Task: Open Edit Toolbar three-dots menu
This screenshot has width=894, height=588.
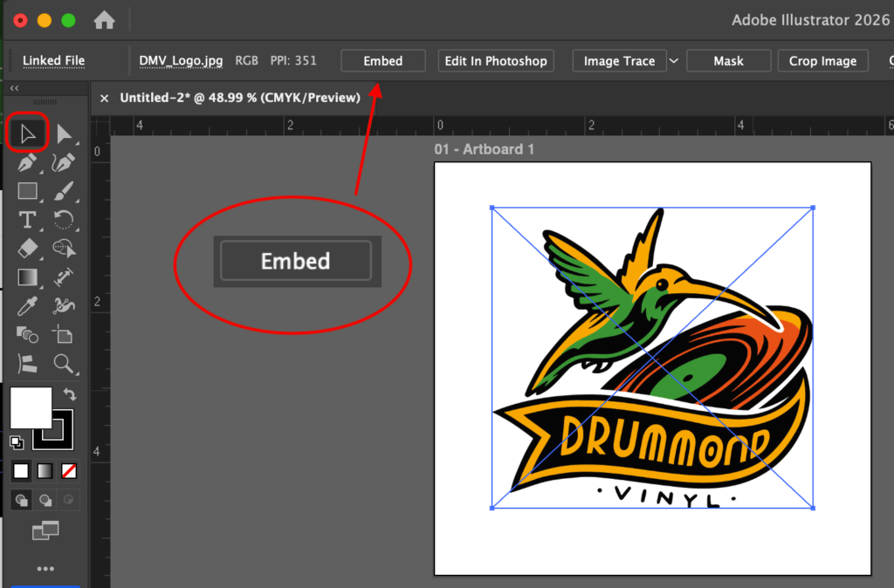Action: click(45, 569)
